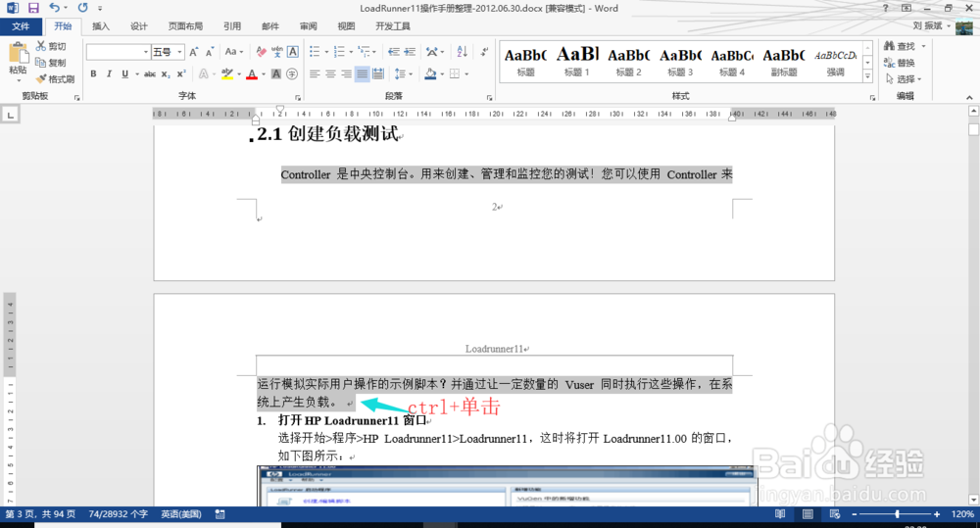Increase font size with A-up icon
Screen dimensions: 980x528
click(x=194, y=52)
